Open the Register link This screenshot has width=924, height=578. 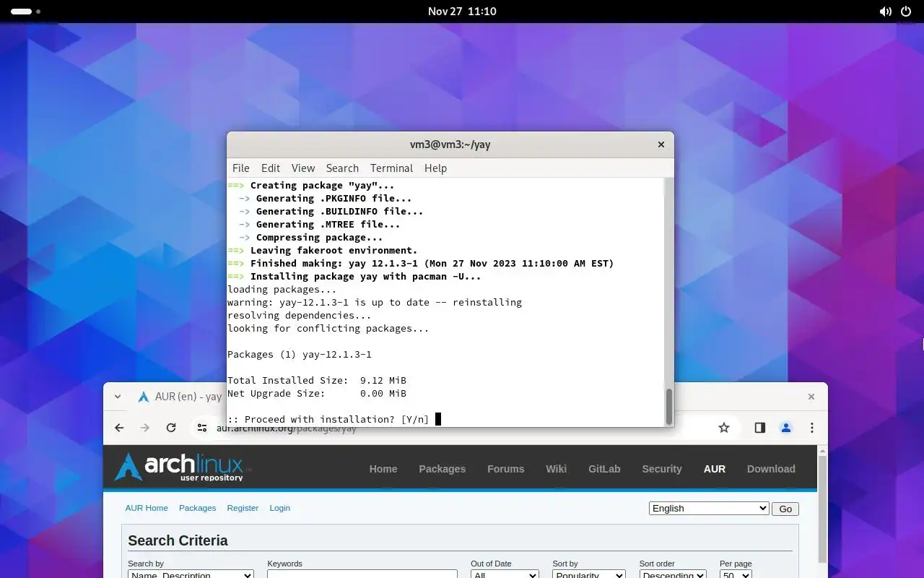coord(243,508)
